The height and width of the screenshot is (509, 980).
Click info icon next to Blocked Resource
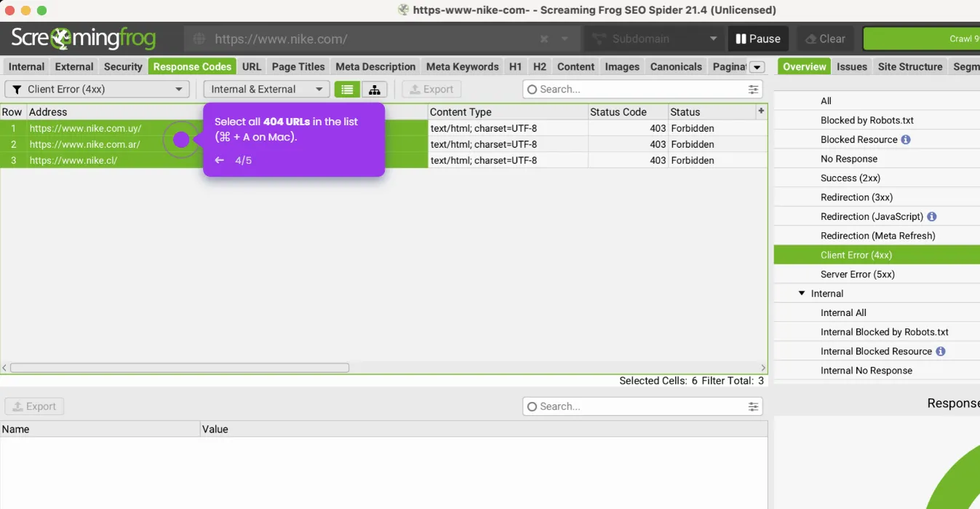pyautogui.click(x=906, y=139)
